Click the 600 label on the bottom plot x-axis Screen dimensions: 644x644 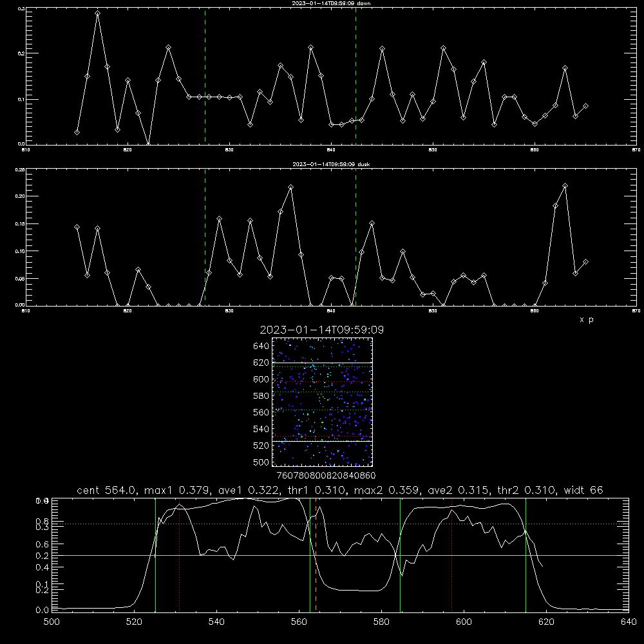464,622
